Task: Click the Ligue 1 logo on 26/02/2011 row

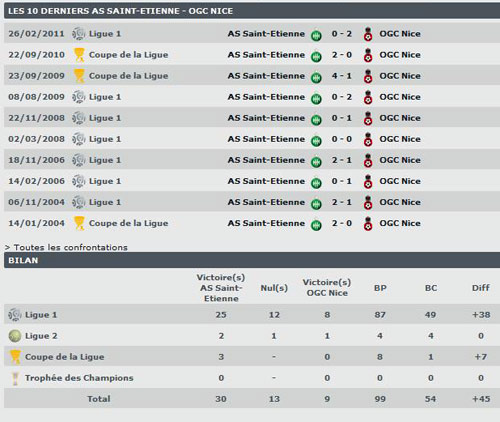Action: tap(79, 34)
